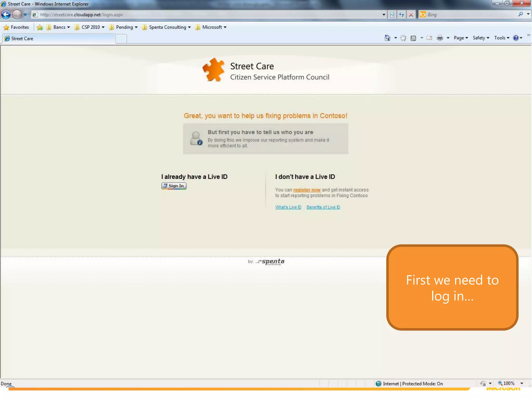
Task: Click the Done status text
Action: click(x=6, y=384)
